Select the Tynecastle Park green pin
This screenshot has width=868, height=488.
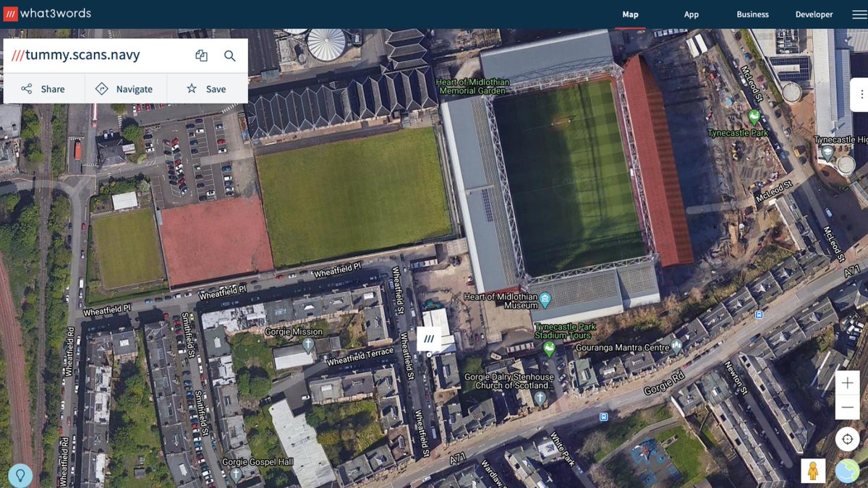tap(754, 116)
